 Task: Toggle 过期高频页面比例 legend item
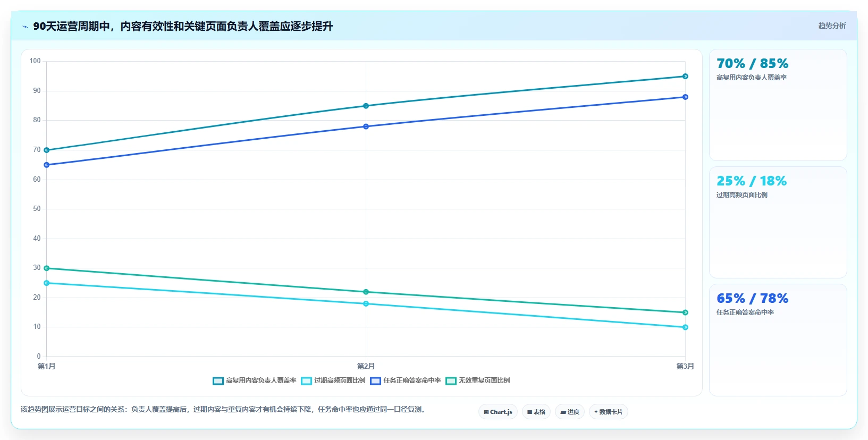pos(333,380)
